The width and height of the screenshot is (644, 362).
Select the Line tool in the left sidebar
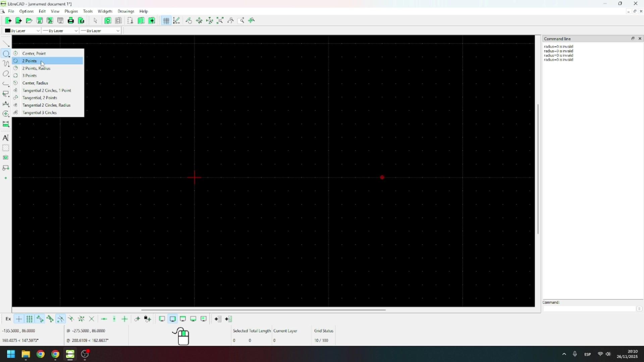6,44
